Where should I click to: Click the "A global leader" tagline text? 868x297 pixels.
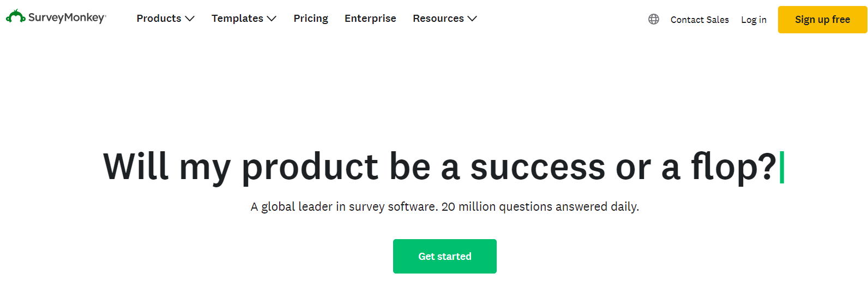[x=444, y=207]
